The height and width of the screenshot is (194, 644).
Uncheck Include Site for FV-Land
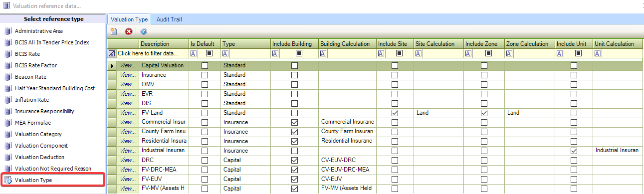coord(395,113)
